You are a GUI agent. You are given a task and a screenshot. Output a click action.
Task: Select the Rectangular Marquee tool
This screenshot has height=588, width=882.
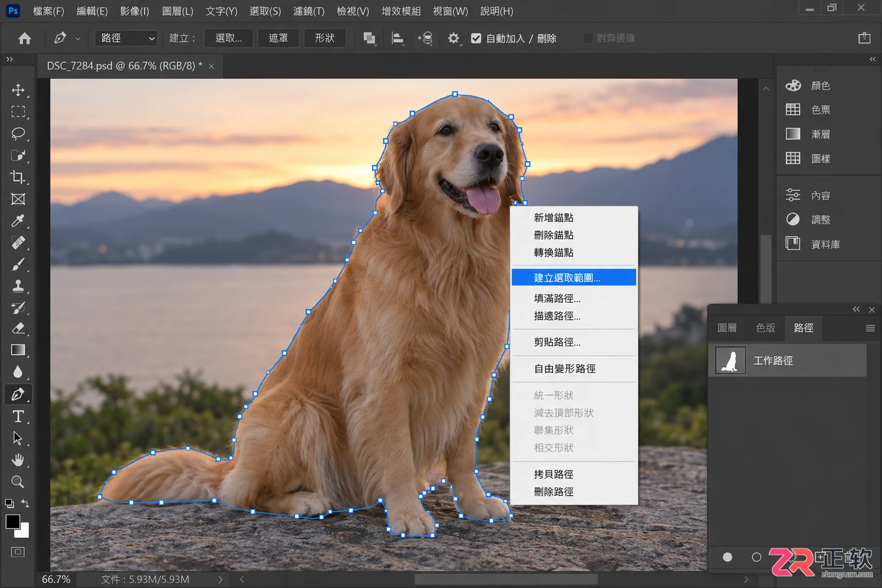click(x=18, y=111)
